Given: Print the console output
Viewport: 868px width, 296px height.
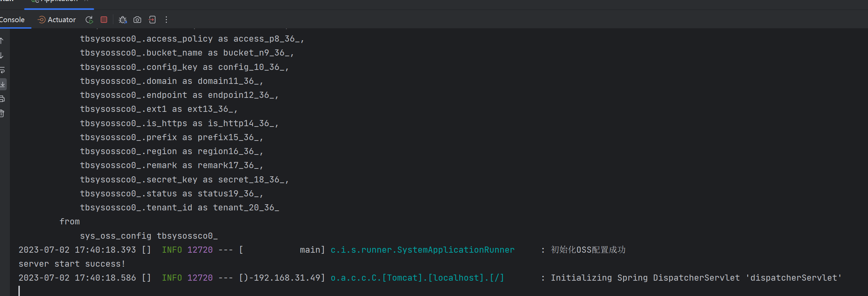Looking at the screenshot, I should pos(2,99).
